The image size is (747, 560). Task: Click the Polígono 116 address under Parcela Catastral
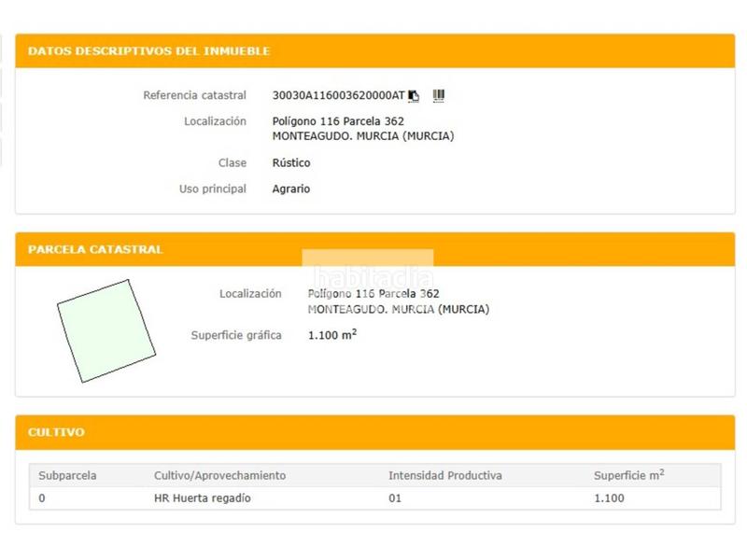[373, 294]
